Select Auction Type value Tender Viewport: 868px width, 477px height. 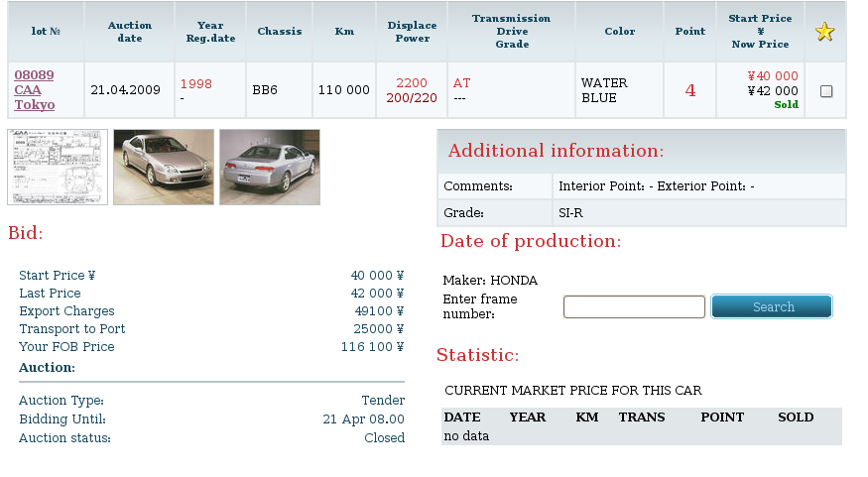(x=383, y=400)
